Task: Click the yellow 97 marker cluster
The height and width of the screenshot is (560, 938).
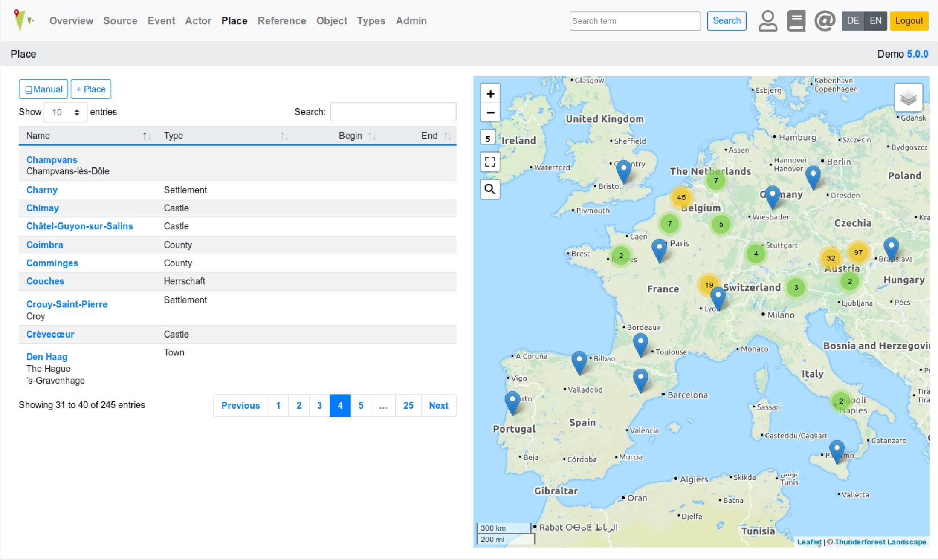Action: [x=858, y=252]
